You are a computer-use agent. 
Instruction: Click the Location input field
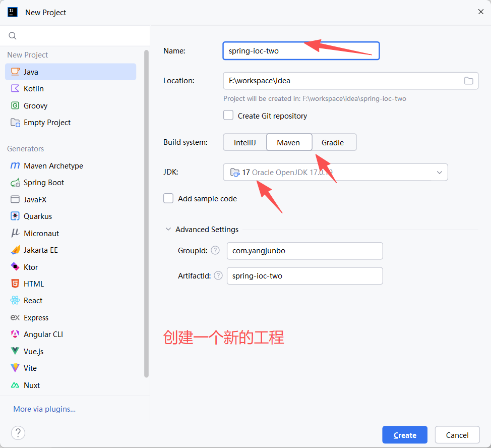pos(351,81)
